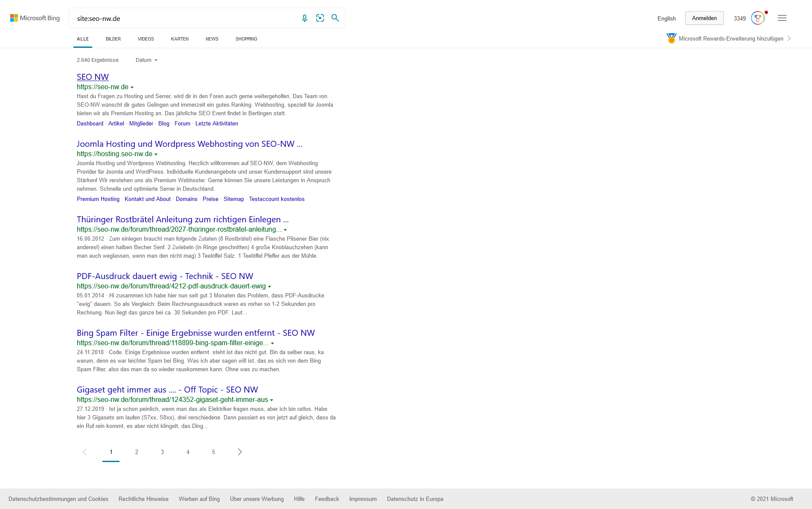Image resolution: width=812 pixels, height=509 pixels.
Task: Expand arrow next to pdf-ausdruck-dauert-ewig URL
Action: (270, 287)
